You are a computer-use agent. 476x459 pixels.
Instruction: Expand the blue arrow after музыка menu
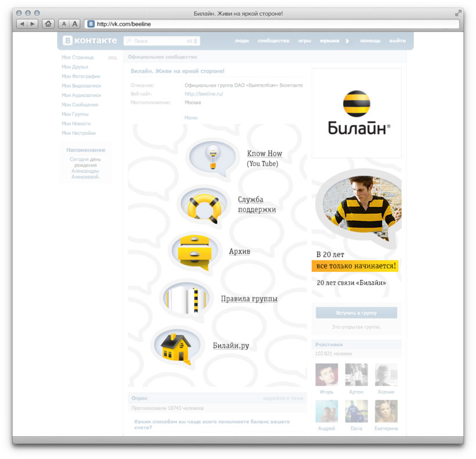coord(347,41)
